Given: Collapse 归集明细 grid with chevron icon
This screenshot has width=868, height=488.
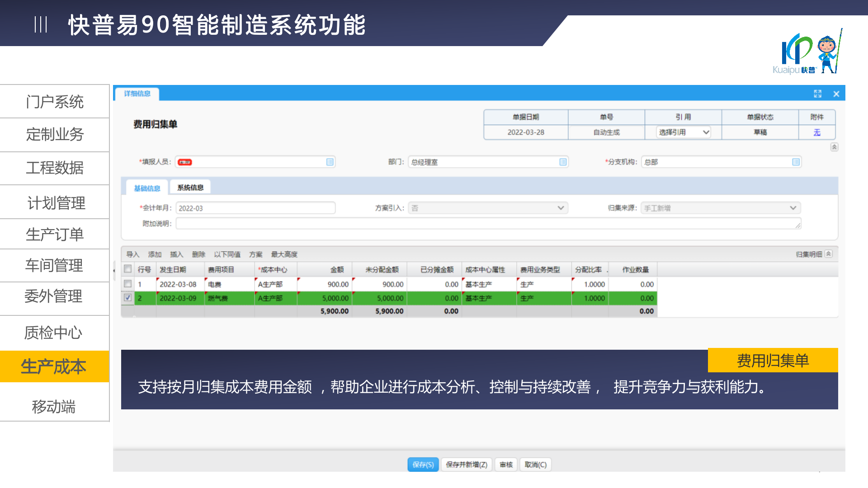Looking at the screenshot, I should coord(829,254).
